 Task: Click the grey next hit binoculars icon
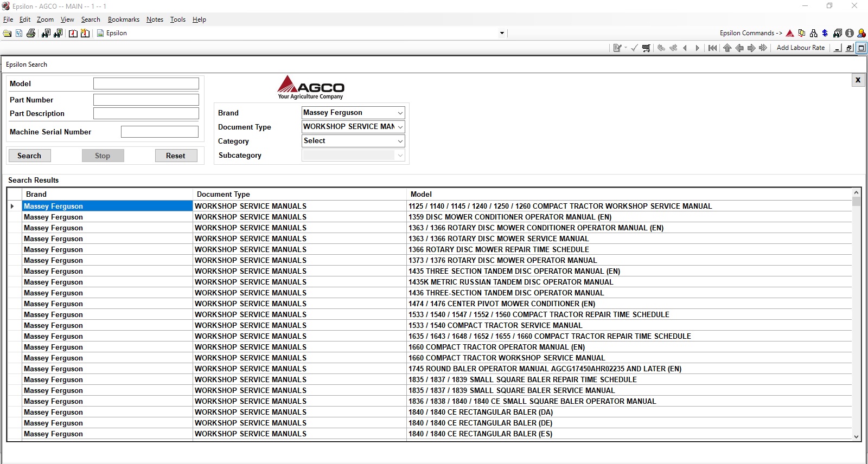coord(673,48)
